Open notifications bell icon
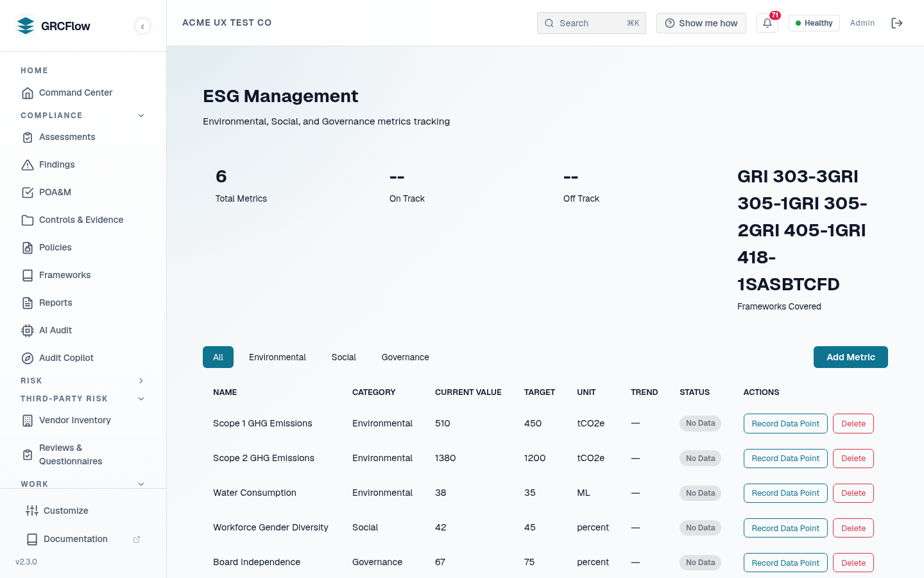The image size is (924, 578). (x=767, y=23)
